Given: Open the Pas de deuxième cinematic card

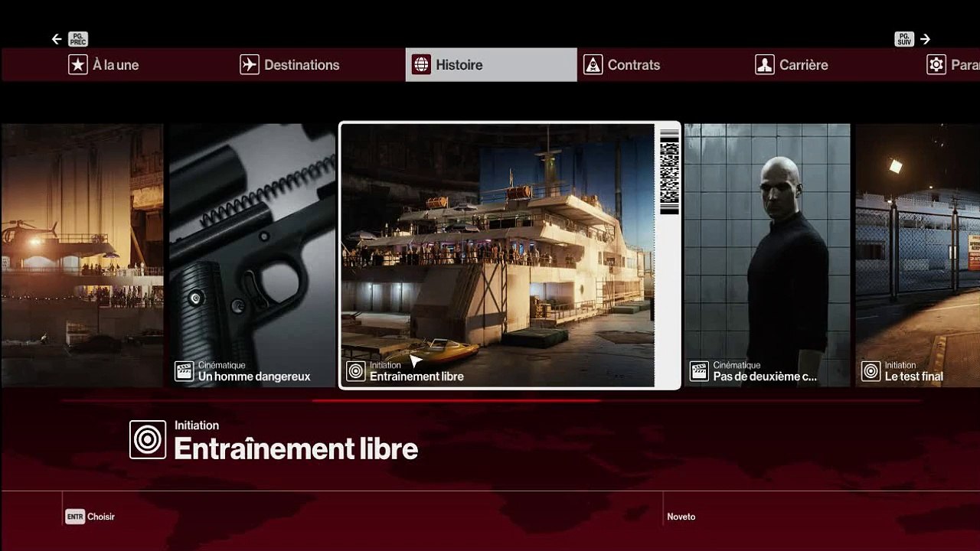Looking at the screenshot, I should point(767,255).
